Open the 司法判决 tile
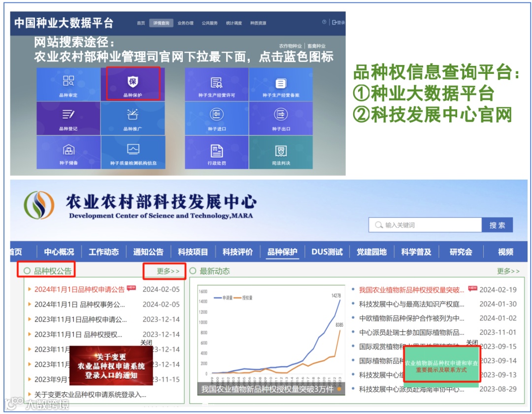Image resolution: width=532 pixels, height=414 pixels. click(281, 152)
